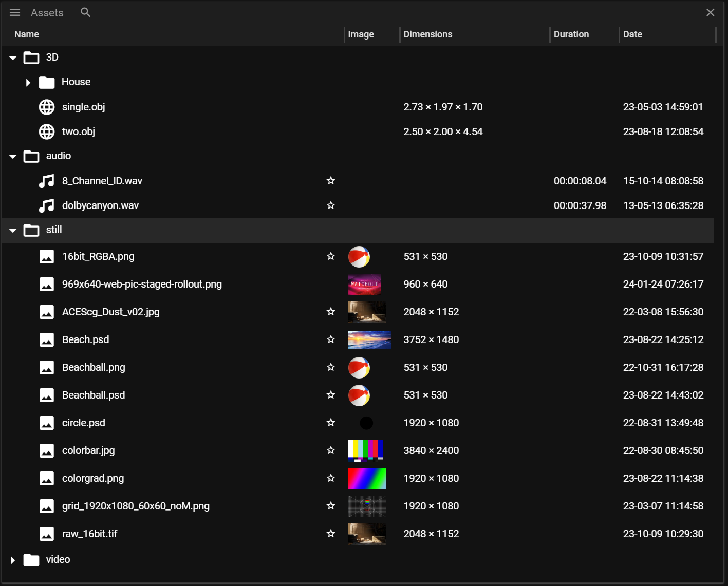Toggle the star for Beach.psd
728x586 pixels.
331,339
